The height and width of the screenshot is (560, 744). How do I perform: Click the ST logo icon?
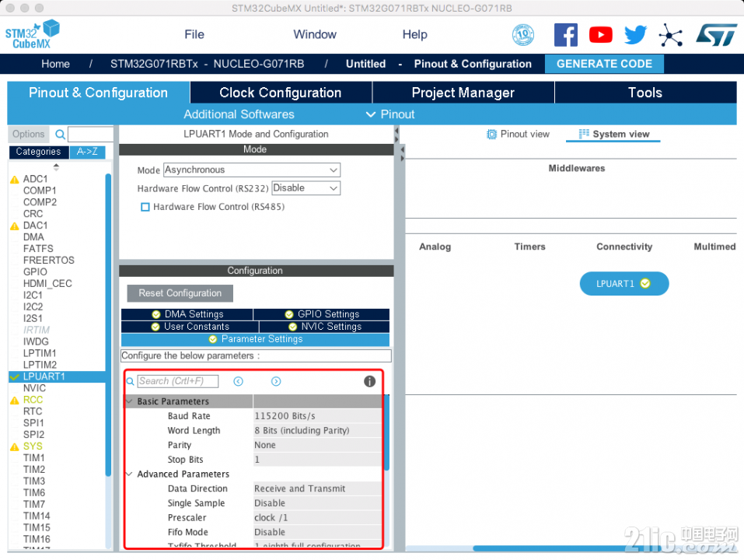pyautogui.click(x=717, y=35)
